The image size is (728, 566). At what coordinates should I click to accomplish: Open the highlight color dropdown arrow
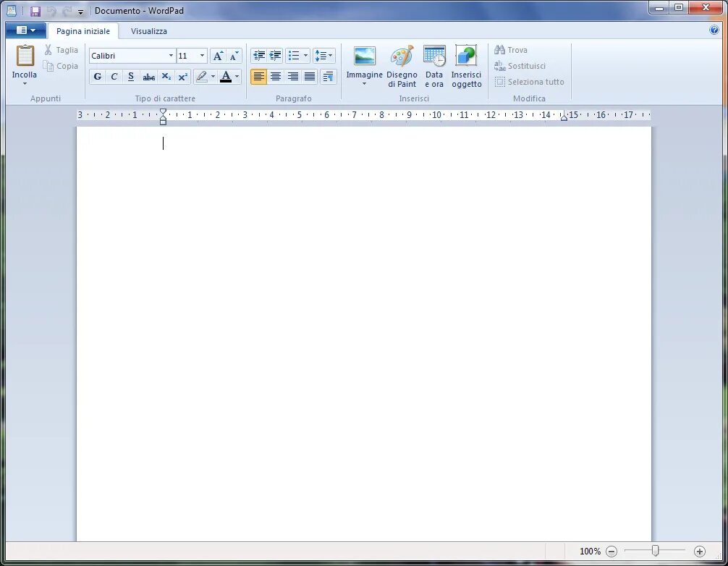[213, 77]
